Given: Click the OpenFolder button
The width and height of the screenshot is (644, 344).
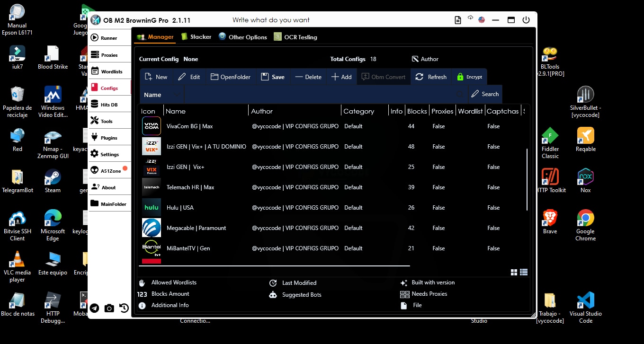Looking at the screenshot, I should [231, 77].
